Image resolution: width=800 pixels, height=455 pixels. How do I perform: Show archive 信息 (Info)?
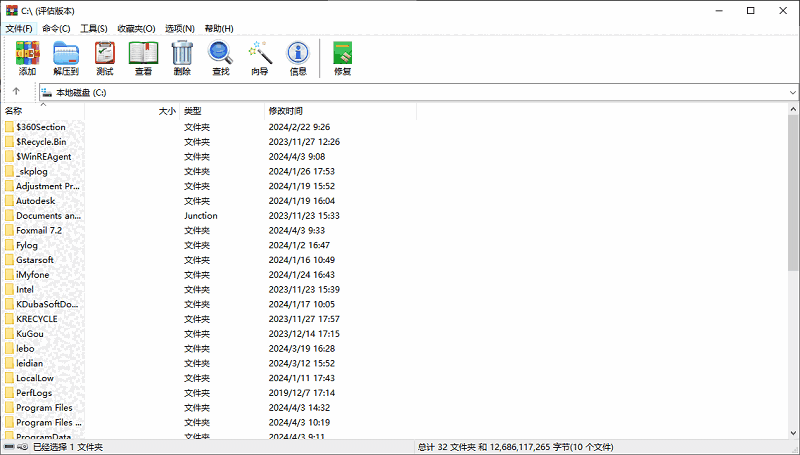[298, 58]
